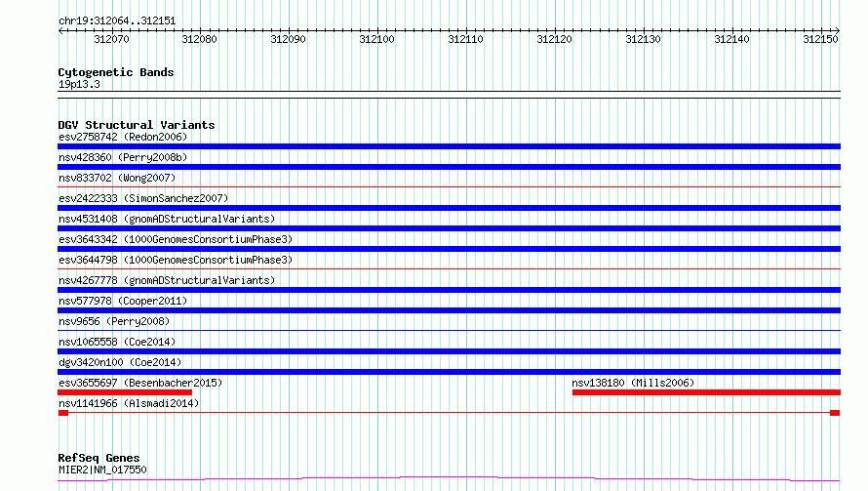This screenshot has width=868, height=491.
Task: Open variant esv3643342 (1000GenomesConsortiumPhase3) label
Action: tap(176, 239)
